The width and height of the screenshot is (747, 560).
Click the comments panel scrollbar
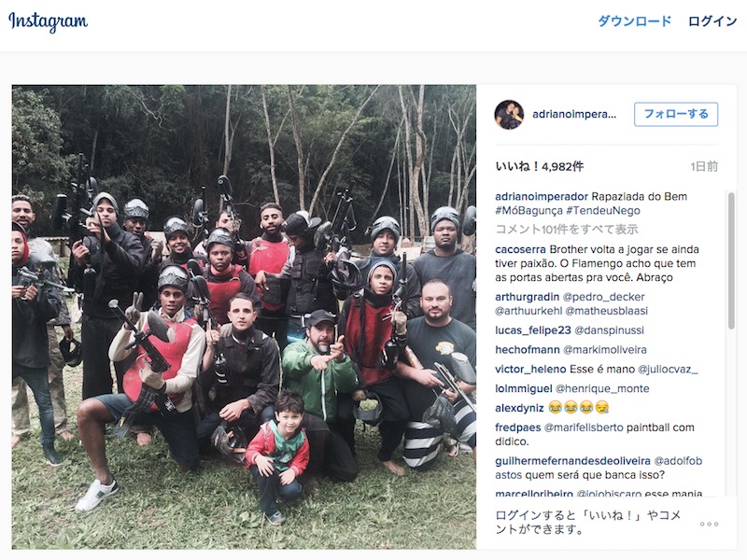[x=731, y=260]
